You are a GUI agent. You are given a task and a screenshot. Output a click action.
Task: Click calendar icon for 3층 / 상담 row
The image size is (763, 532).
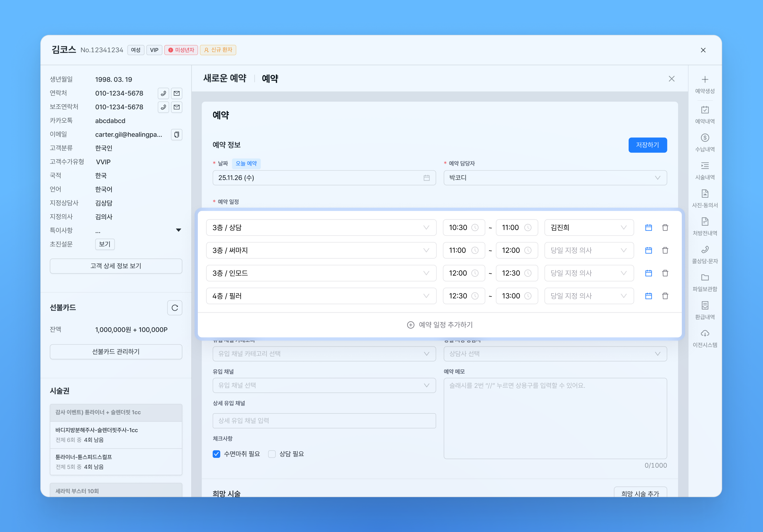point(648,228)
